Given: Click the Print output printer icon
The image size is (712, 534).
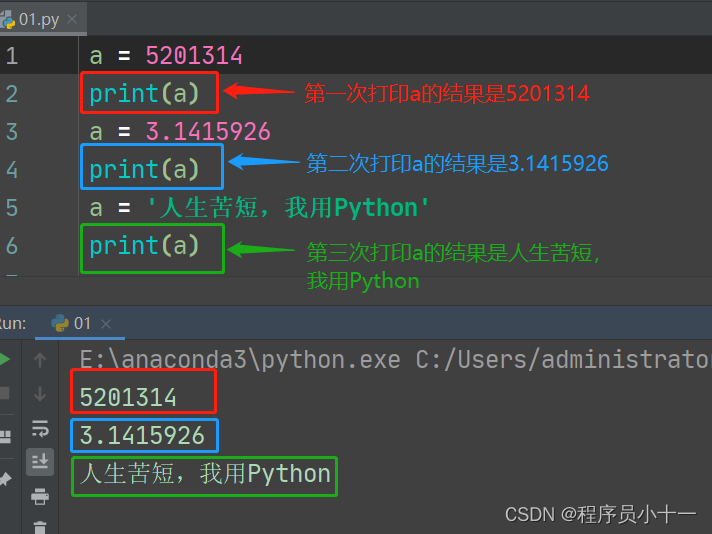Looking at the screenshot, I should point(40,496).
